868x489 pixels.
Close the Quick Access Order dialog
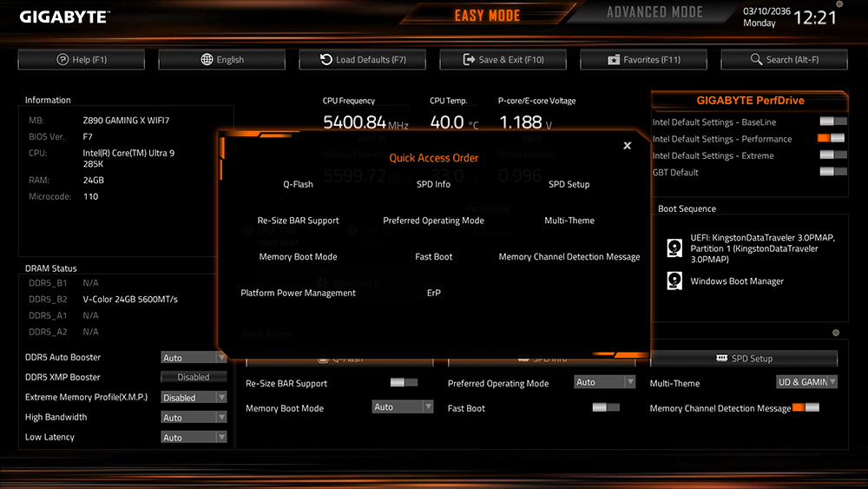coord(628,146)
